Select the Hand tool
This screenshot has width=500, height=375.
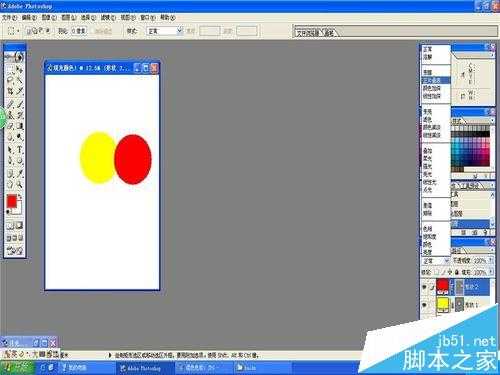pos(11,184)
